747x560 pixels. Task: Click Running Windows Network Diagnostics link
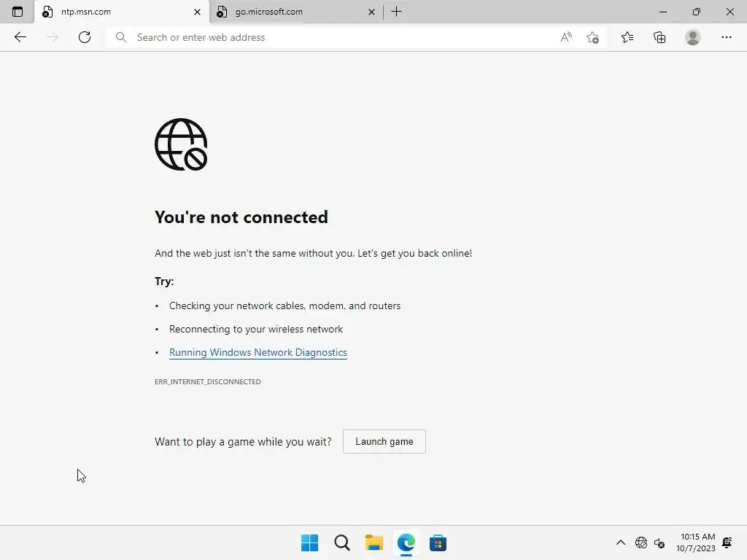[x=258, y=352]
